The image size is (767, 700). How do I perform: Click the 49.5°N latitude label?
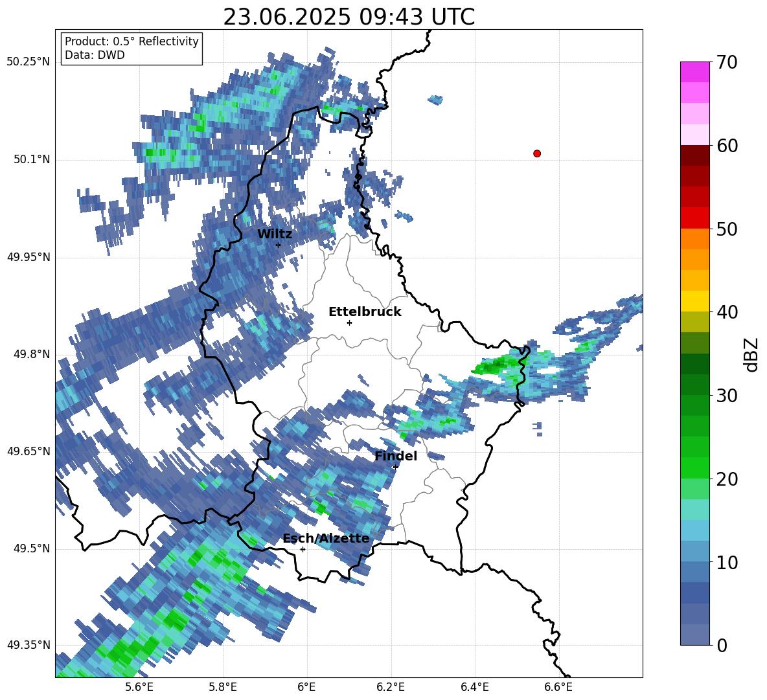[x=32, y=548]
